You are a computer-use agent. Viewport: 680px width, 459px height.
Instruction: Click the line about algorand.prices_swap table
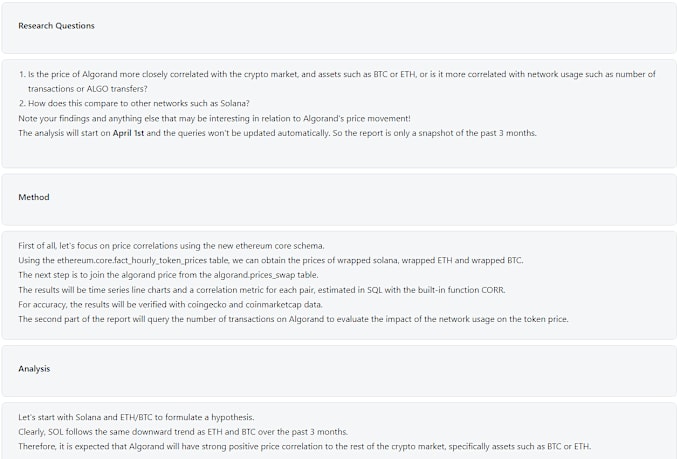pyautogui.click(x=168, y=275)
